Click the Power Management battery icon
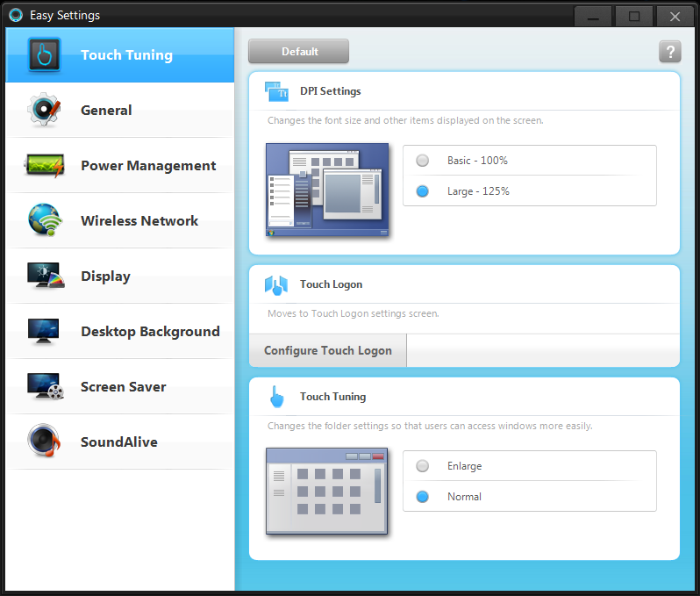 45,166
